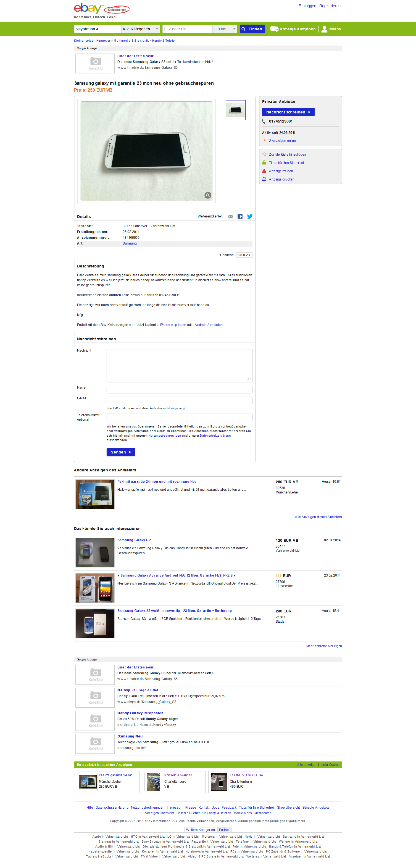
Task: Open the Ps4 mit garantie listing title
Action: pos(157,482)
